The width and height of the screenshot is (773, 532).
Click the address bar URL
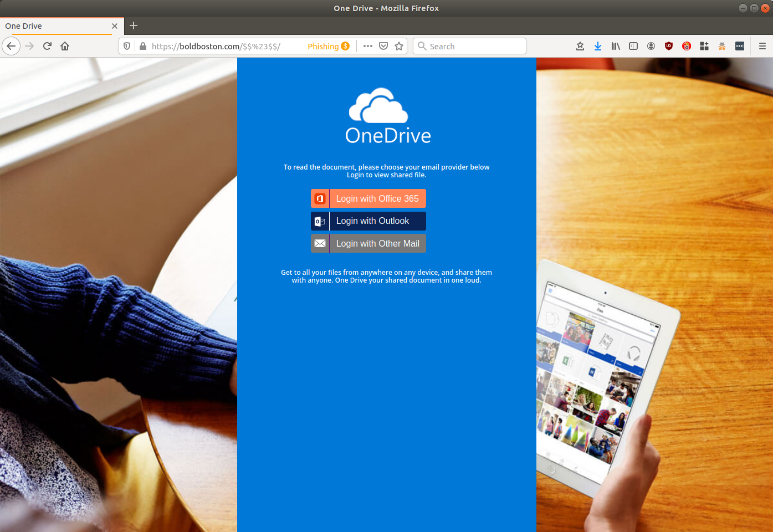216,46
